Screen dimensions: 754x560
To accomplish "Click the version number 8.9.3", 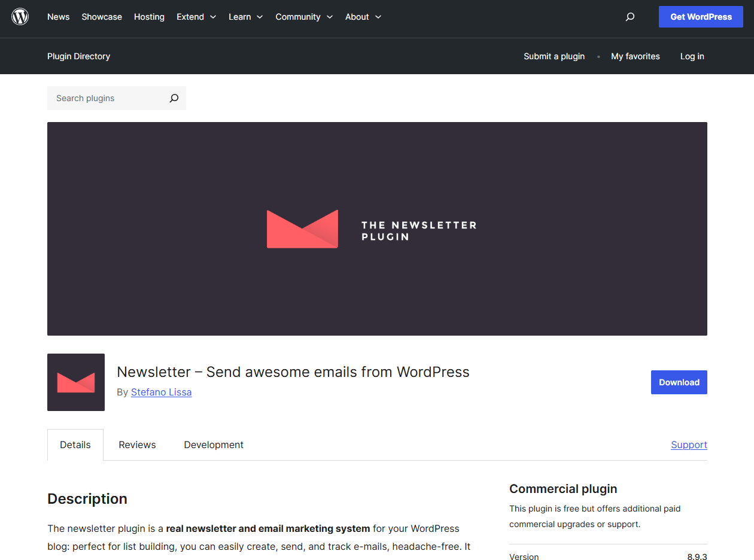I will pyautogui.click(x=697, y=557).
